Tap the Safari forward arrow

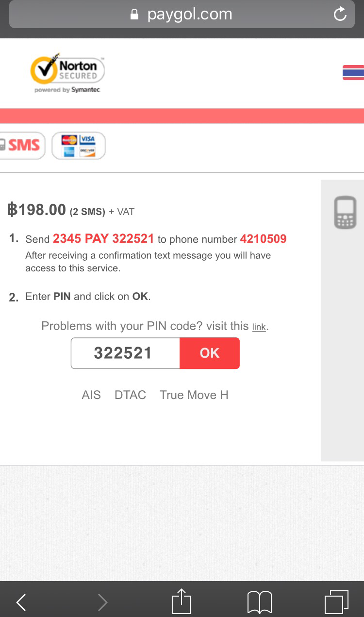click(x=102, y=602)
